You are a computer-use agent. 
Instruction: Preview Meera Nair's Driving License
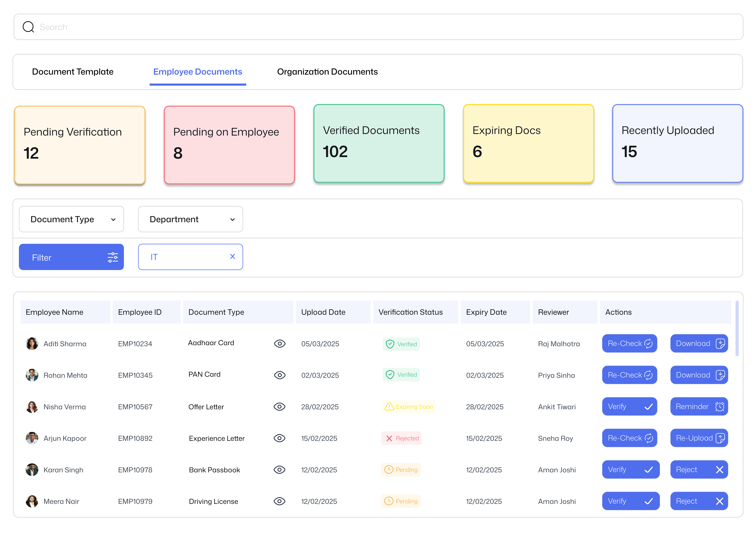click(x=280, y=501)
